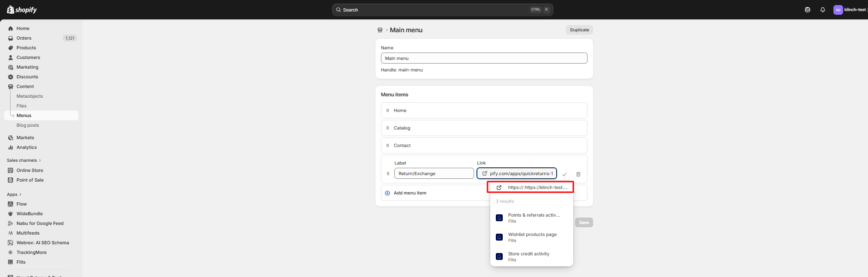Image resolution: width=868 pixels, height=277 pixels.
Task: Click the plus icon for Add menu item
Action: click(387, 193)
